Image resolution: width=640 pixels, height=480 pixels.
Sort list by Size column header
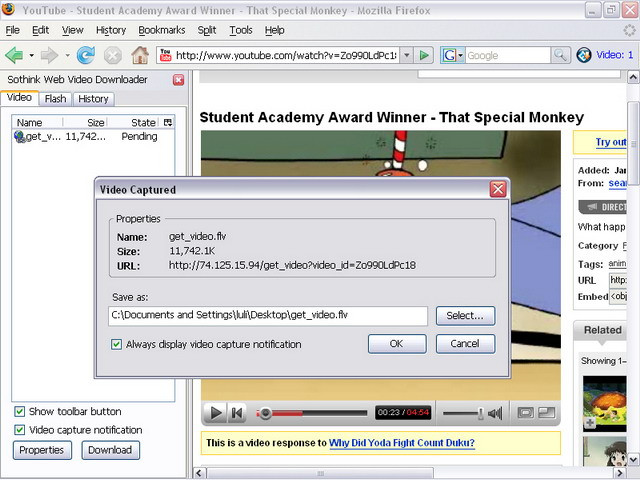(x=85, y=122)
